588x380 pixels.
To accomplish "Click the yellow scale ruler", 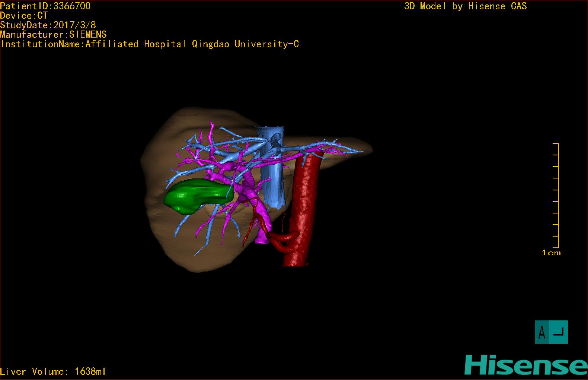I will (556, 195).
